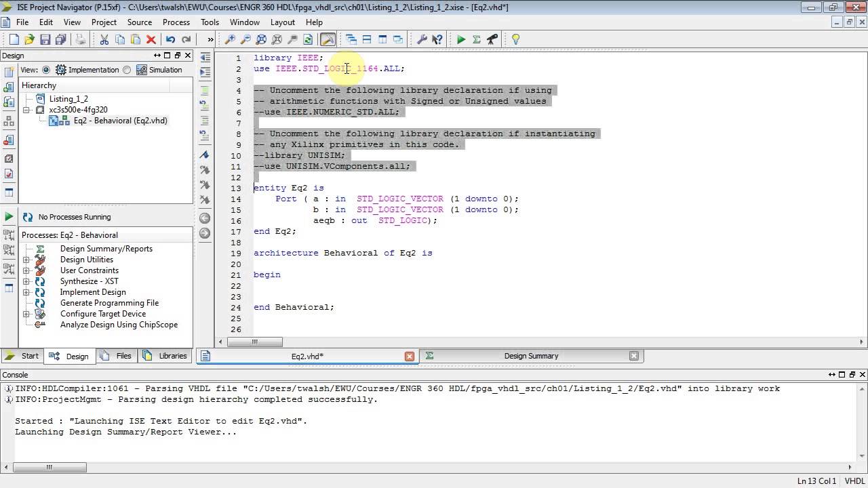This screenshot has height=488, width=868.
Task: Click the Ln 13 Col 1 status bar entry
Action: (x=817, y=481)
